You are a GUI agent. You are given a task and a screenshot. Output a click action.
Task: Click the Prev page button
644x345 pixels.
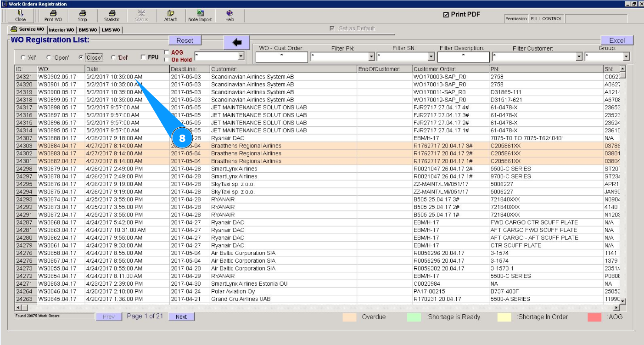pos(109,317)
